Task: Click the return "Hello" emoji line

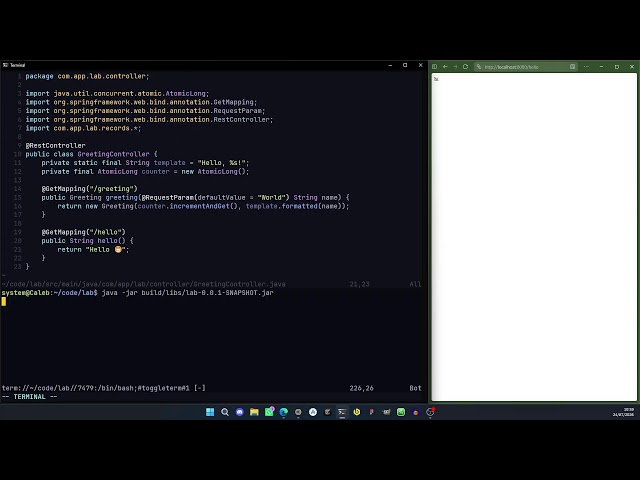Action: [93, 249]
